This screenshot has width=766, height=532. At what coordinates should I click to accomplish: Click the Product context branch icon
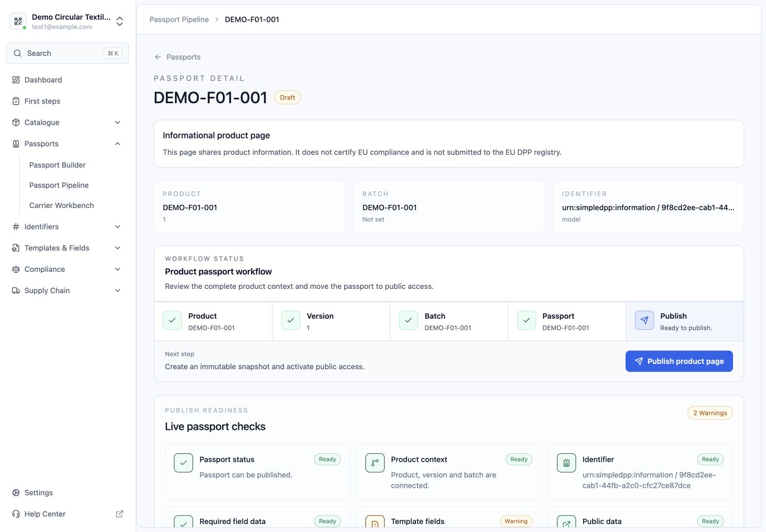[x=375, y=463]
